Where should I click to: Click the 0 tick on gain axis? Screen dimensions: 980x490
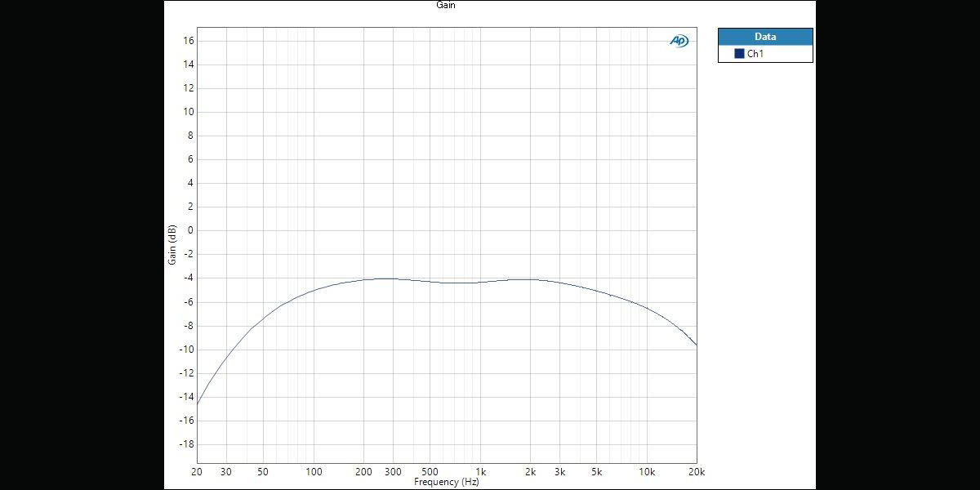tap(189, 230)
